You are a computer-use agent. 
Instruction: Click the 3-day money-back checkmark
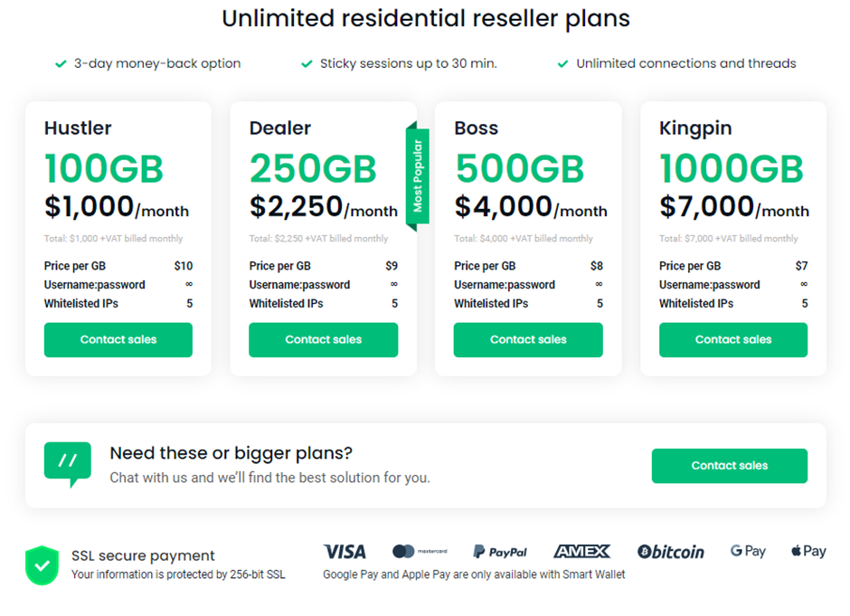tap(61, 64)
